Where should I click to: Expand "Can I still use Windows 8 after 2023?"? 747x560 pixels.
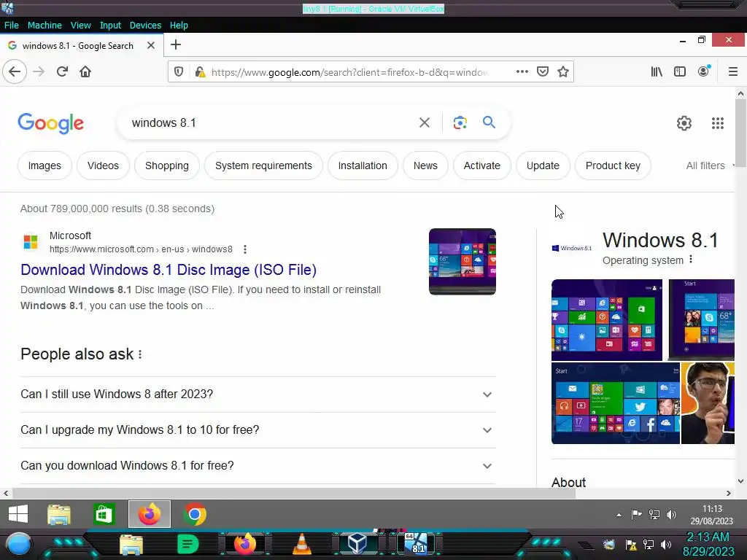258,394
